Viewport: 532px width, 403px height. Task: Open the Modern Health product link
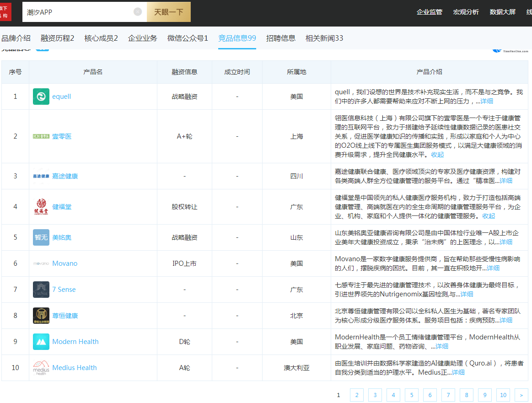[x=75, y=342]
